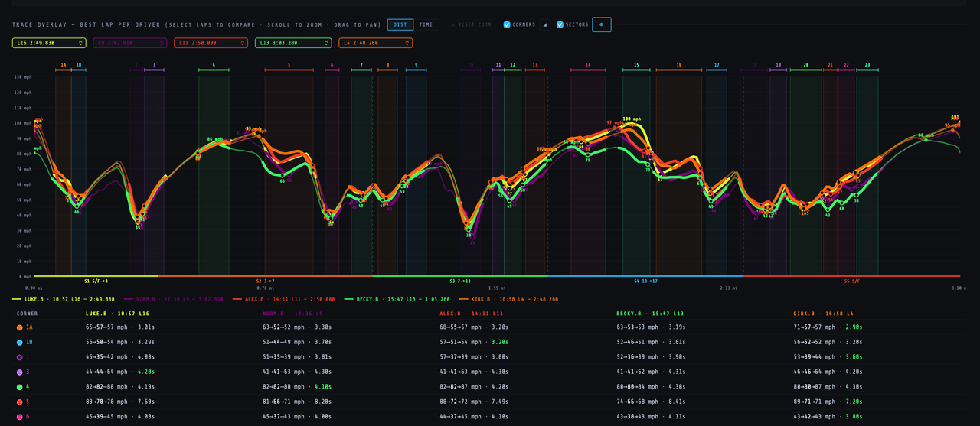The image size is (980, 426).
Task: Click the cell '57→51→54 mph · 3.20s'
Action: pos(475,342)
